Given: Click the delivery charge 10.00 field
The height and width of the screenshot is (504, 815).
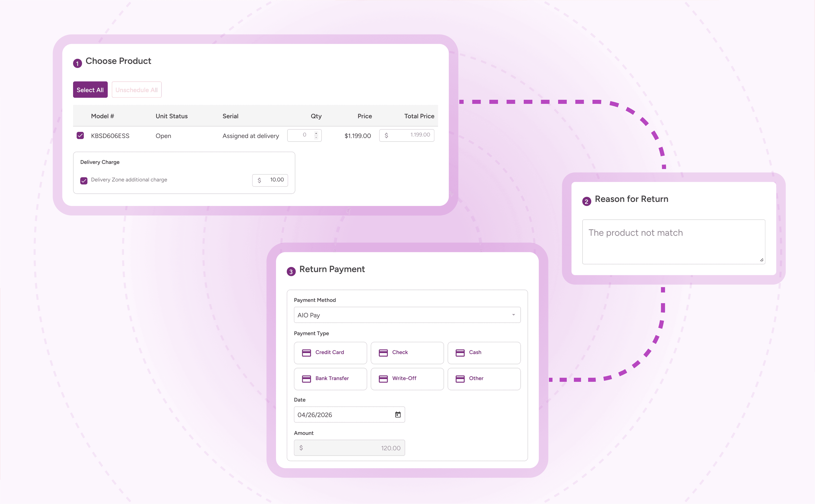Looking at the screenshot, I should (270, 180).
